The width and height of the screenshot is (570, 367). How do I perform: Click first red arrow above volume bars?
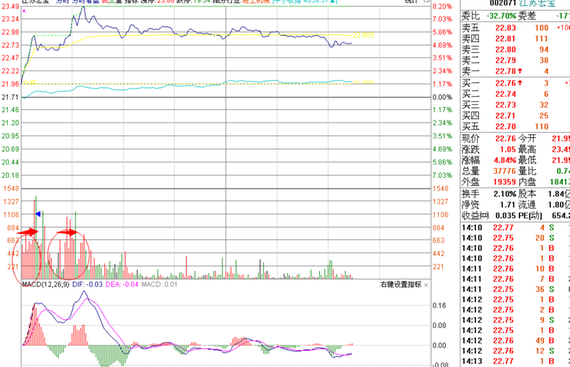28,231
